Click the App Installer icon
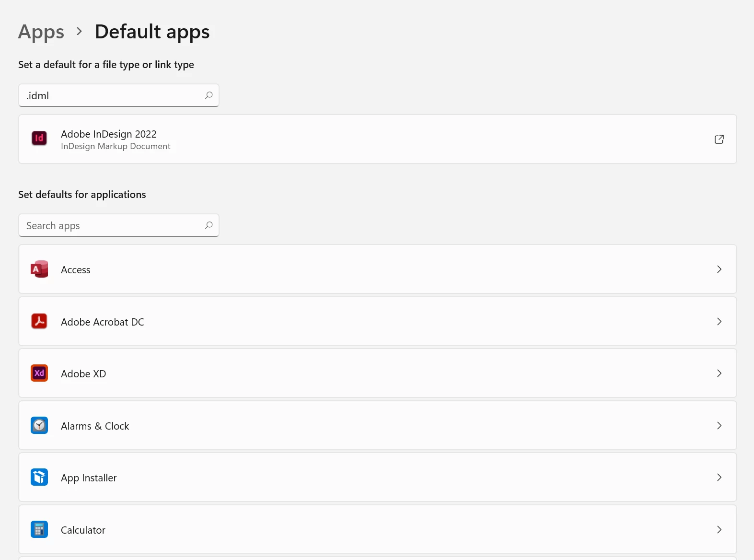Screen dimensions: 754x560 click(x=39, y=477)
